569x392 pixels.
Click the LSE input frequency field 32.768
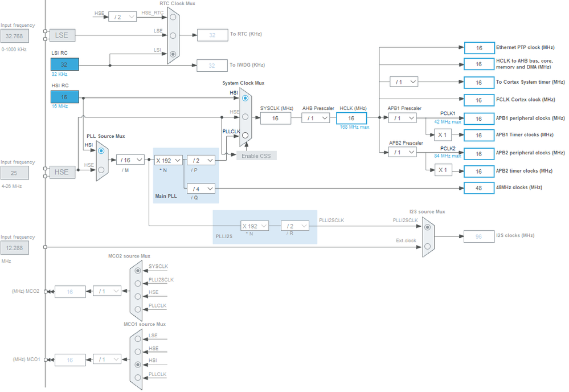tap(14, 36)
